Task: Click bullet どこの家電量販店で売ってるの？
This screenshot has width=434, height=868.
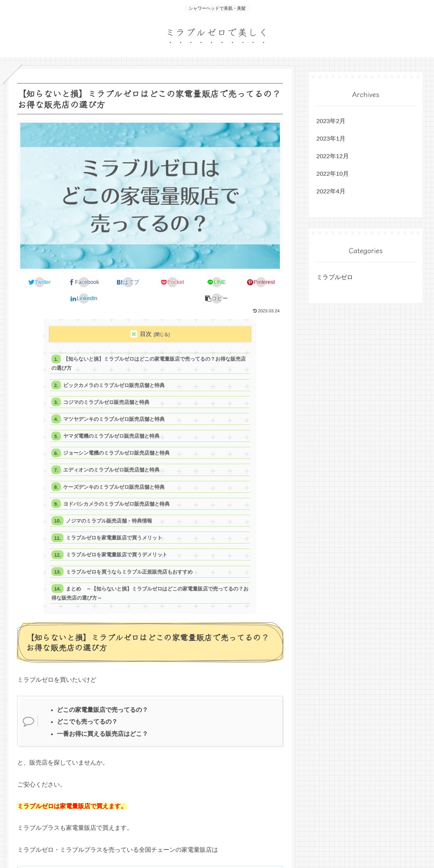Action: coord(102,710)
